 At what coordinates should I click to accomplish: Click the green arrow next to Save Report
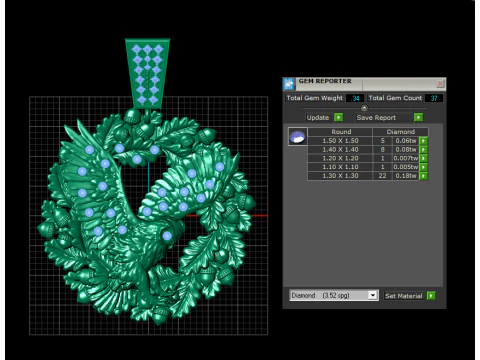coord(418,117)
